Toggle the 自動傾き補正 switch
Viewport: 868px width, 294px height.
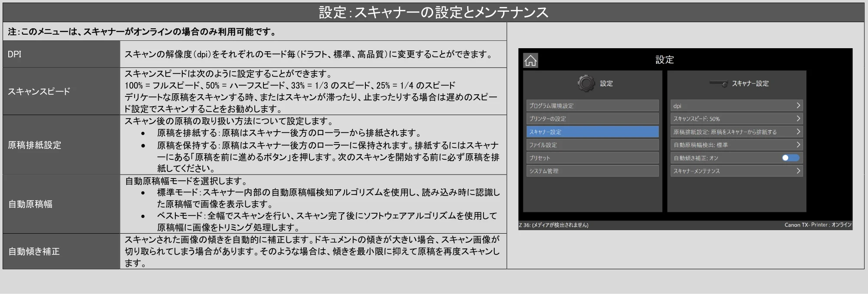791,158
